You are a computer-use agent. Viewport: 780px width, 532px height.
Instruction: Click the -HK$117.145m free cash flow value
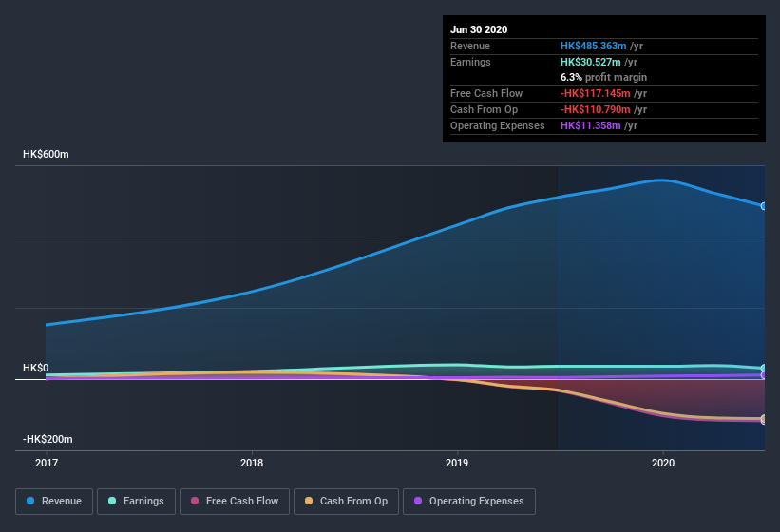[x=596, y=93]
